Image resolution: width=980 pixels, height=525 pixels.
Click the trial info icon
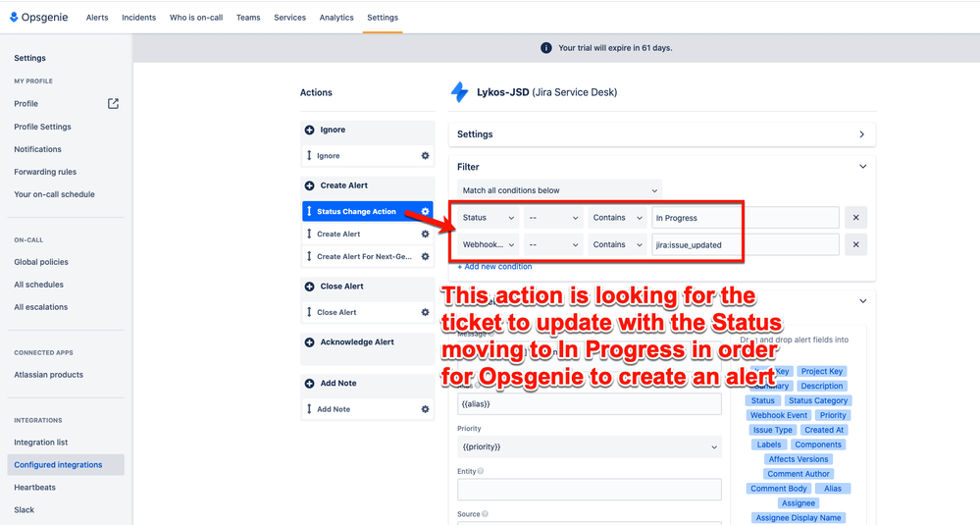pos(545,47)
